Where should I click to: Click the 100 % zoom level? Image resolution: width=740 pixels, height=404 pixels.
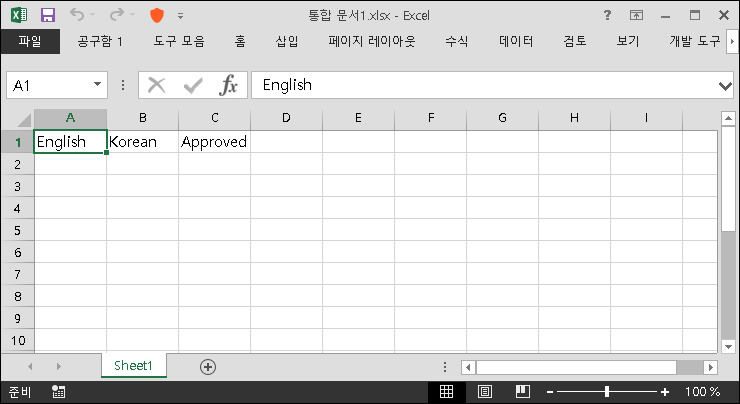click(702, 392)
